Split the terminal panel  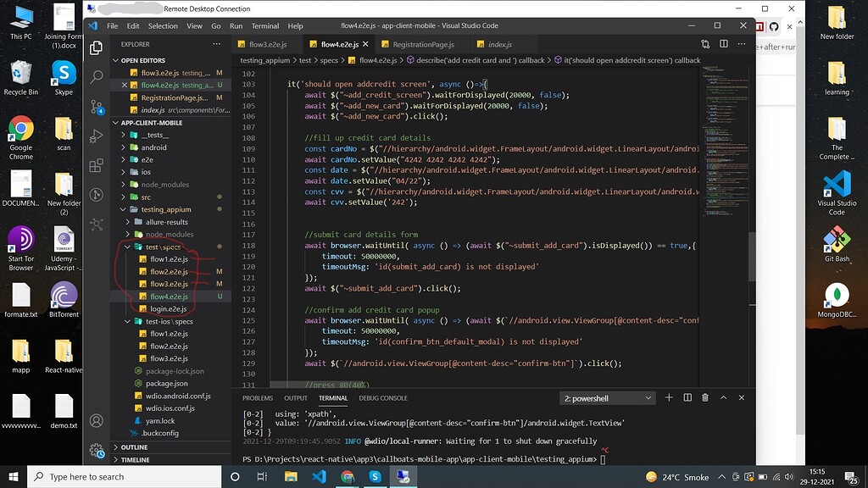pos(687,398)
